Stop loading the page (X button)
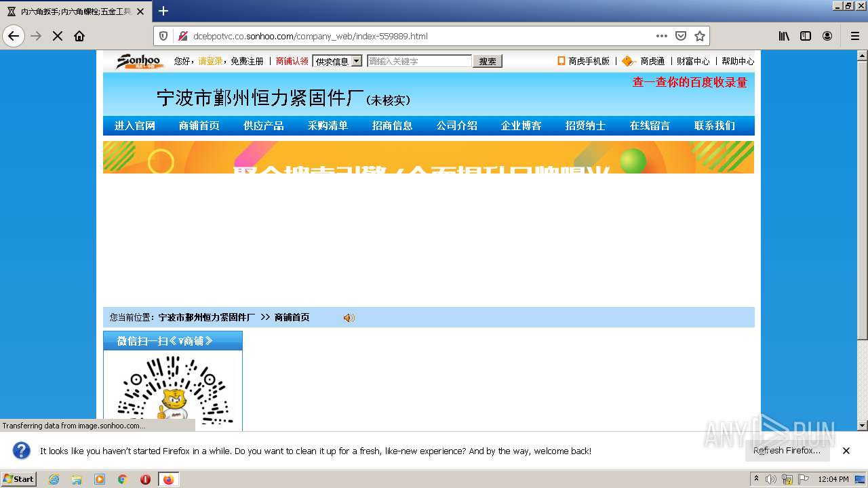868x488 pixels. pos(58,36)
